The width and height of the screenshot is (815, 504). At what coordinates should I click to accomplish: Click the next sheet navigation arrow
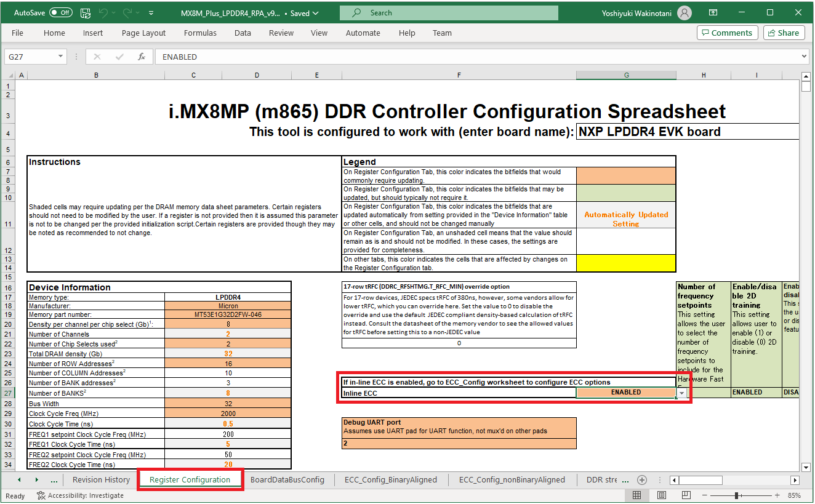pos(36,480)
